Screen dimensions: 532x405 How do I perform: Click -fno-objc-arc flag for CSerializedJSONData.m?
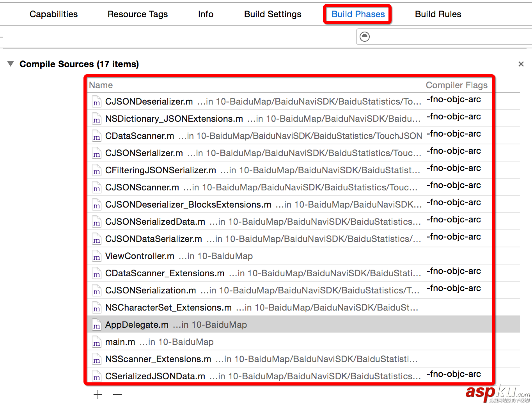[x=454, y=374]
